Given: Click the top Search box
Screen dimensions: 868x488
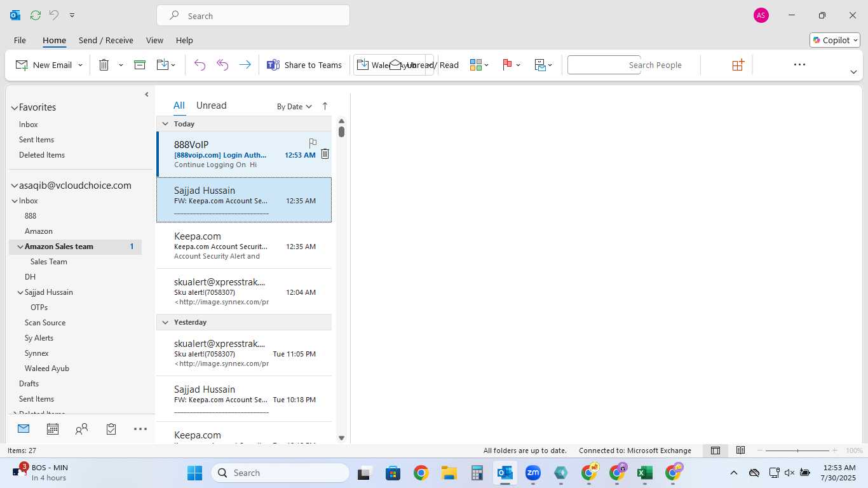Looking at the screenshot, I should coord(253,15).
